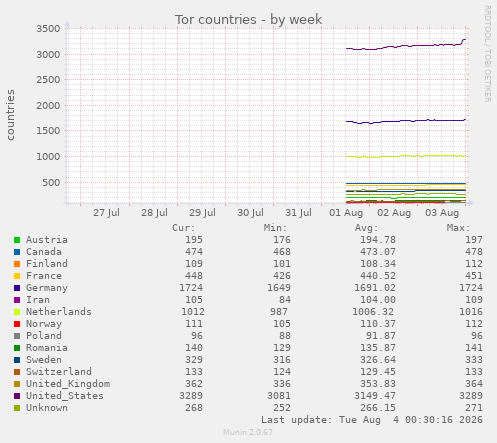Select the 'Switzerland' legend label

[59, 372]
